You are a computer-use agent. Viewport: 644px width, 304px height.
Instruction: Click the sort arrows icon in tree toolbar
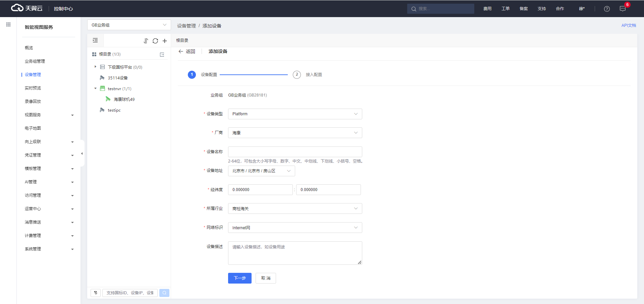[146, 41]
